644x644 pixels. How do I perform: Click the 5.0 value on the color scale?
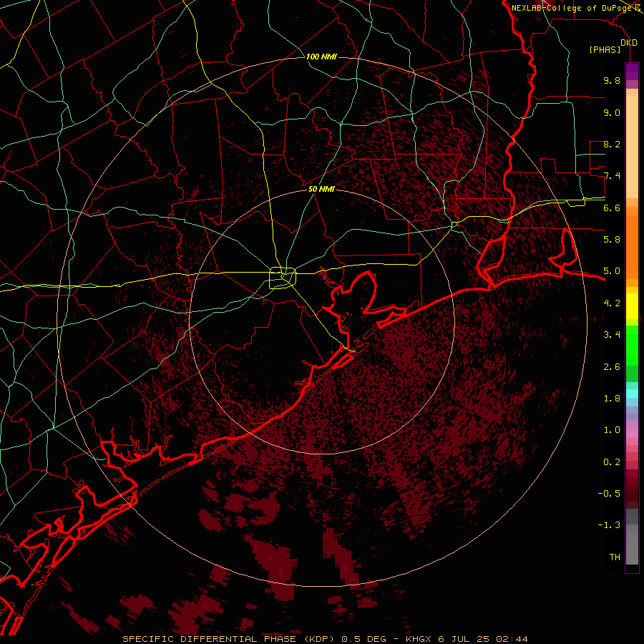pos(612,271)
